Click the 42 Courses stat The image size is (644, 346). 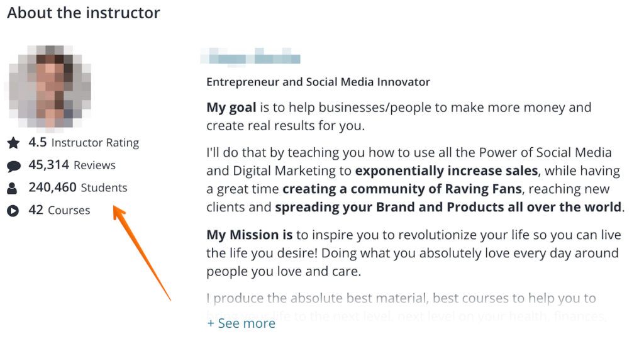(59, 210)
